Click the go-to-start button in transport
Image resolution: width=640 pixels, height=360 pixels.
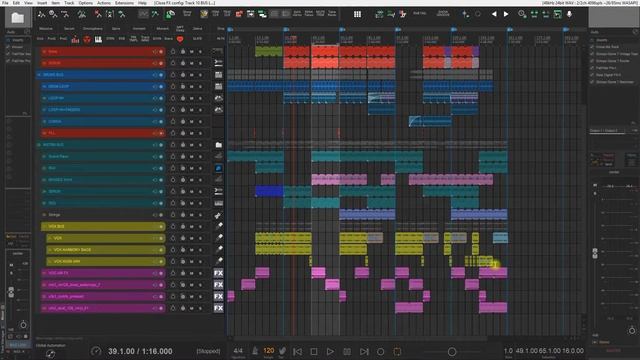[x=298, y=351]
